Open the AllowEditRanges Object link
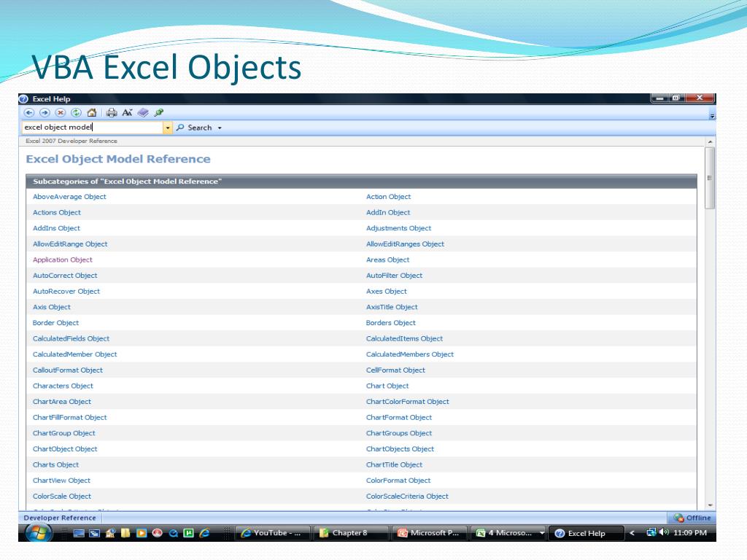 405,244
